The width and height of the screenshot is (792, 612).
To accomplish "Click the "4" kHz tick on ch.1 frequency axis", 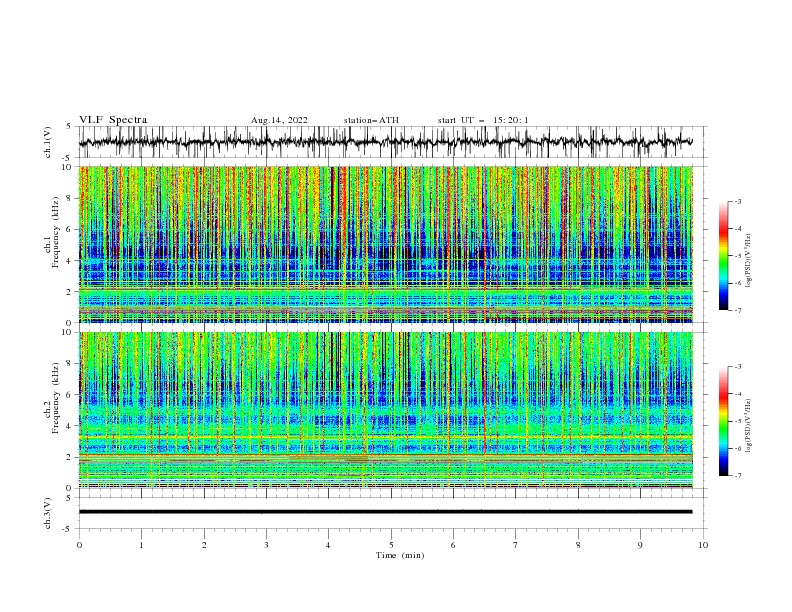I will 71,261.
